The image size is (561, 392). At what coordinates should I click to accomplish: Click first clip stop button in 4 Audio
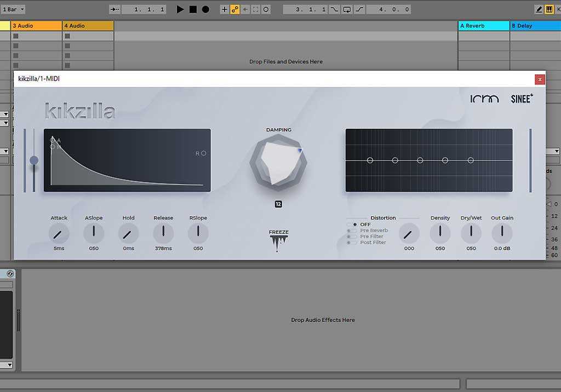(67, 36)
